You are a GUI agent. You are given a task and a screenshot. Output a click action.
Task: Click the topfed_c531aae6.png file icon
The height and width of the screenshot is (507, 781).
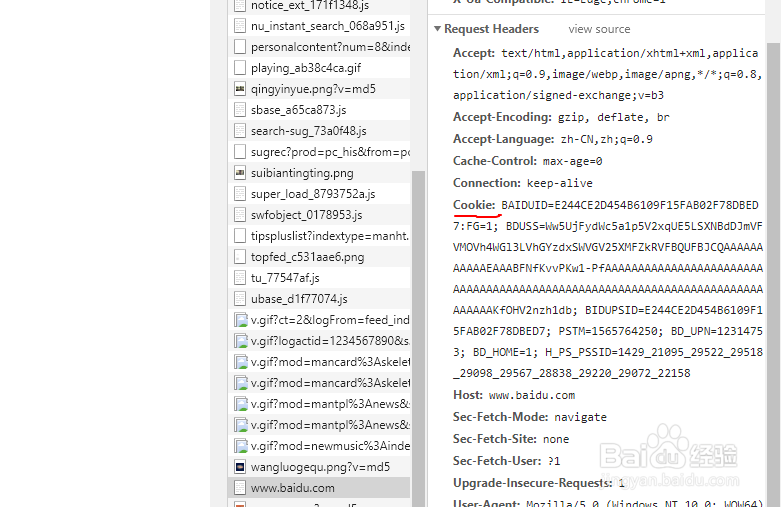tap(240, 256)
